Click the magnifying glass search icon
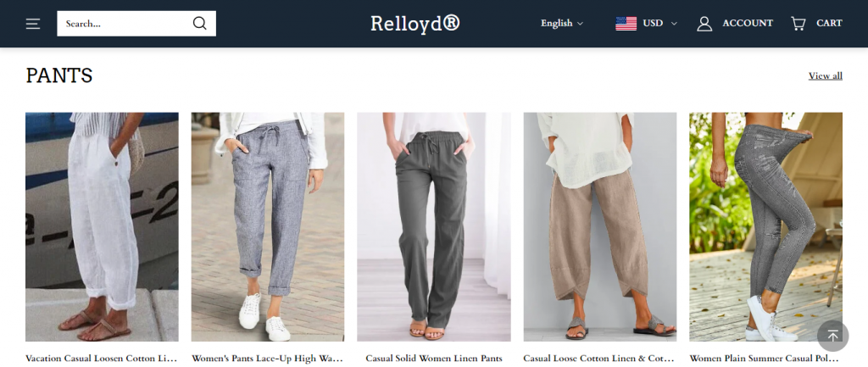This screenshot has height=367, width=868. 199,23
